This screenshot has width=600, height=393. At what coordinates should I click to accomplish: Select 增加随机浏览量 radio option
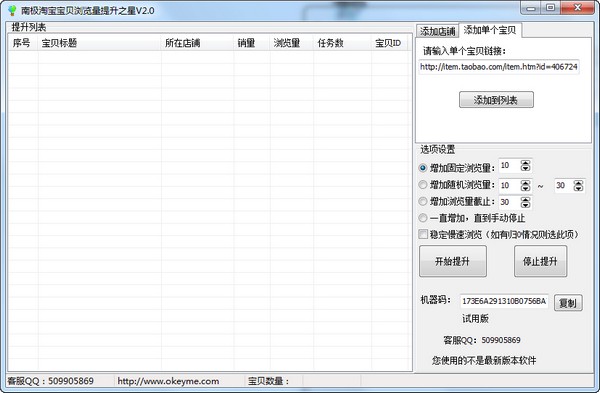(x=422, y=185)
